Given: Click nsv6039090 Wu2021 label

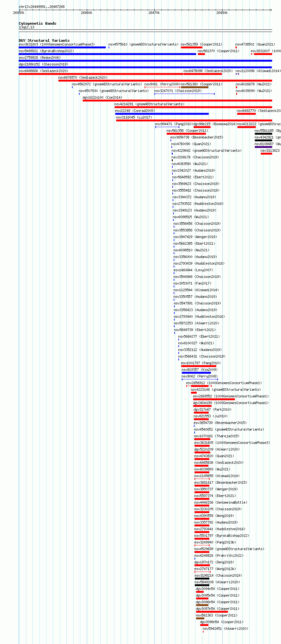Looking at the screenshot, I should click(x=254, y=91).
